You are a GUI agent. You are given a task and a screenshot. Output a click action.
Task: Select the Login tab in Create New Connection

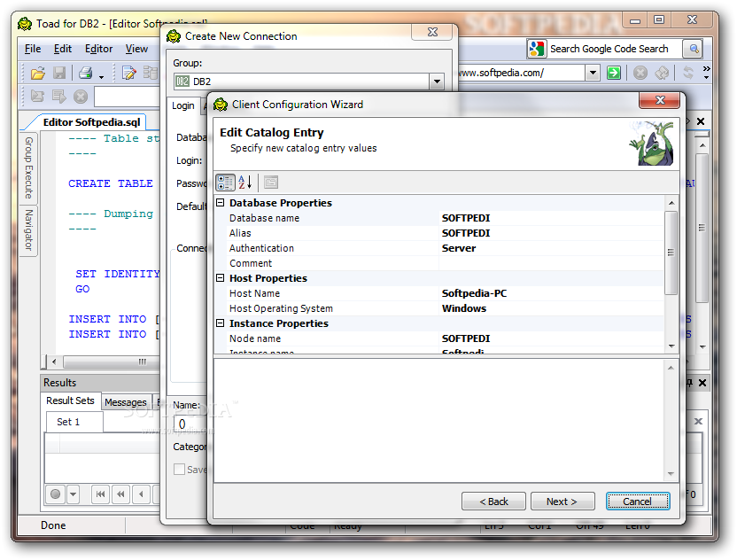point(183,105)
